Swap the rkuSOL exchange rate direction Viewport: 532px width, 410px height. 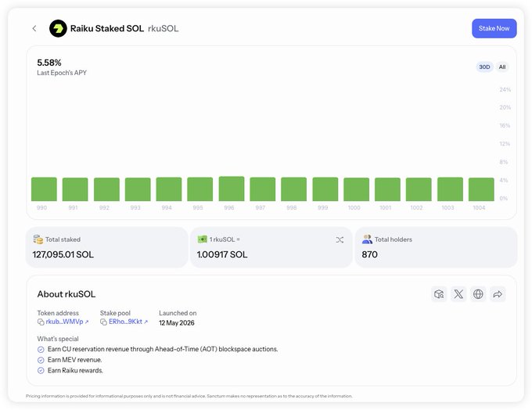coord(340,240)
